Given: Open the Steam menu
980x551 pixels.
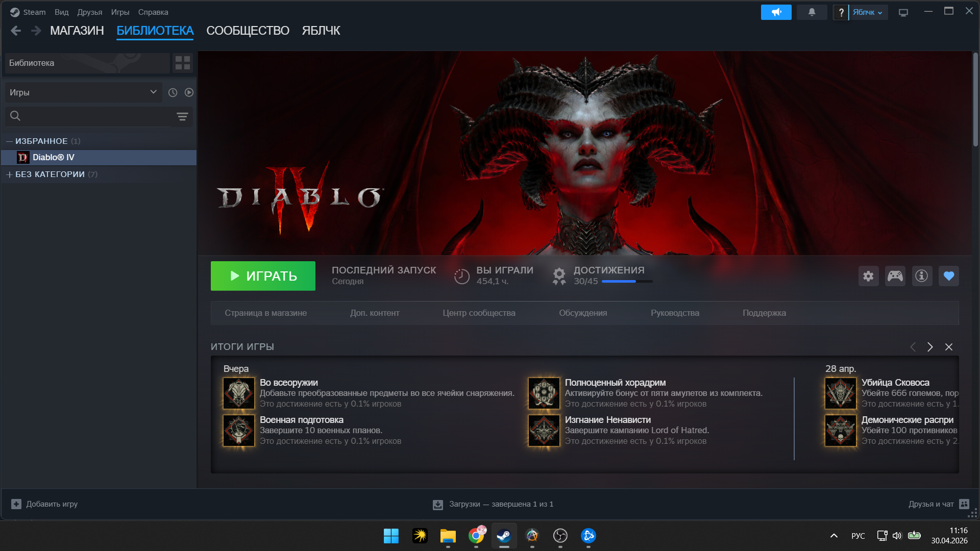Looking at the screenshot, I should tap(34, 12).
